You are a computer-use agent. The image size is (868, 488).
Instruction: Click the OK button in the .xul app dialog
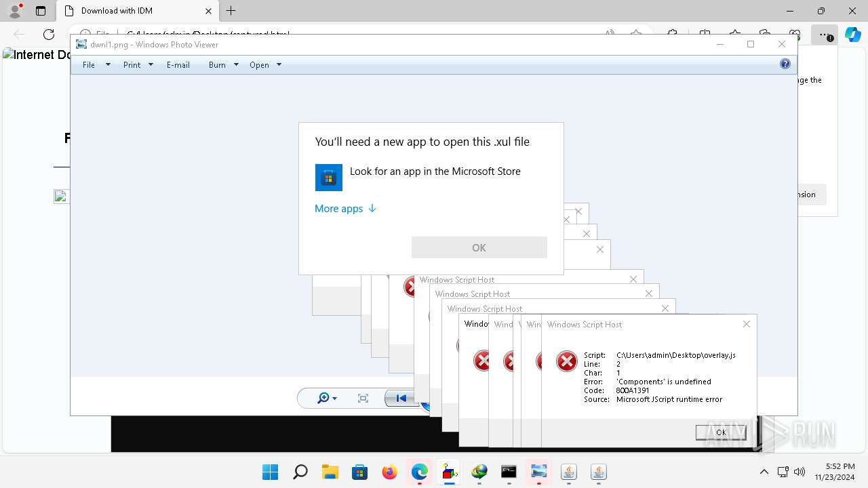[479, 247]
